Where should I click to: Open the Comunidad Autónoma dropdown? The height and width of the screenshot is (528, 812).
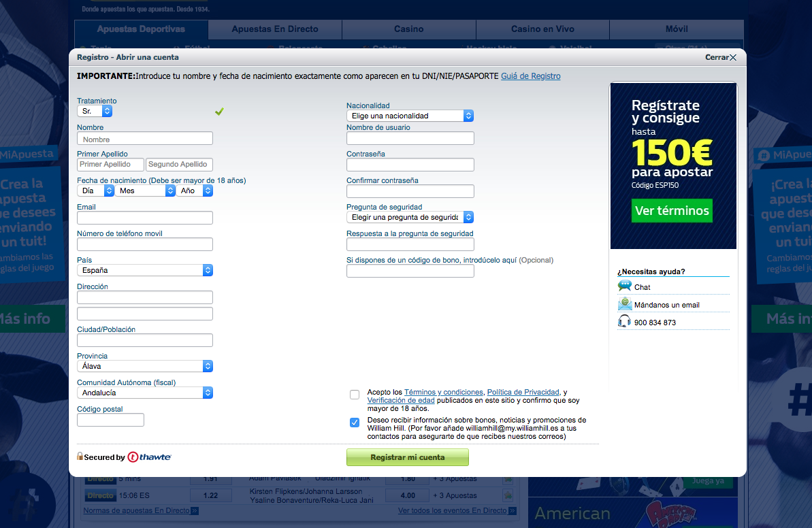[145, 393]
